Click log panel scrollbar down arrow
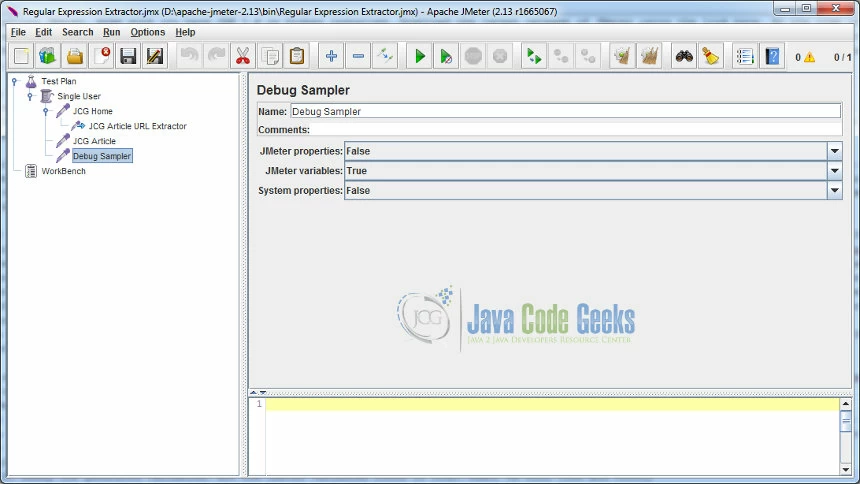Image resolution: width=860 pixels, height=484 pixels. click(x=845, y=470)
